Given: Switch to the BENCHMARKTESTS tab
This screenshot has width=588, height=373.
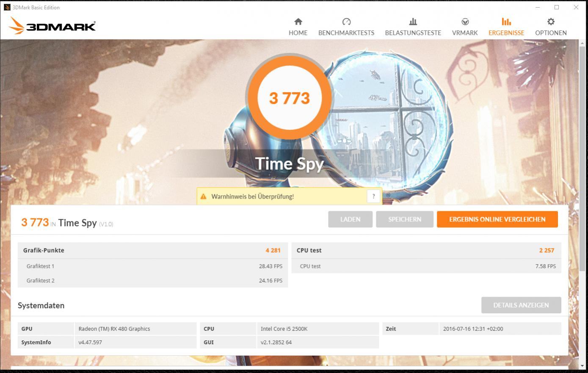Looking at the screenshot, I should click(346, 33).
